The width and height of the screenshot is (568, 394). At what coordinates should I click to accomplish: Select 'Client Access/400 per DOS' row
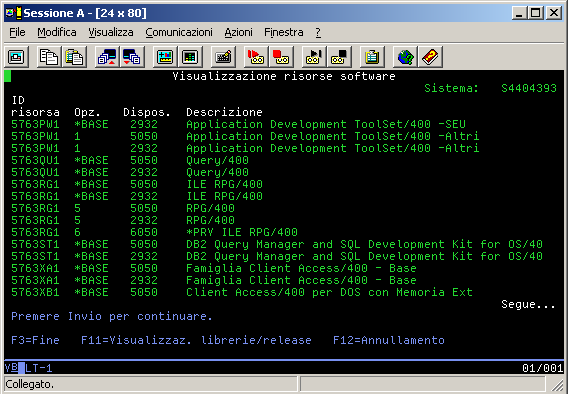(x=242, y=292)
